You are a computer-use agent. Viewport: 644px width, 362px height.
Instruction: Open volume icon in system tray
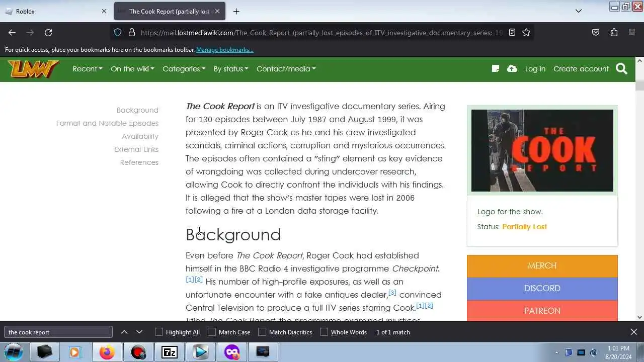click(593, 352)
